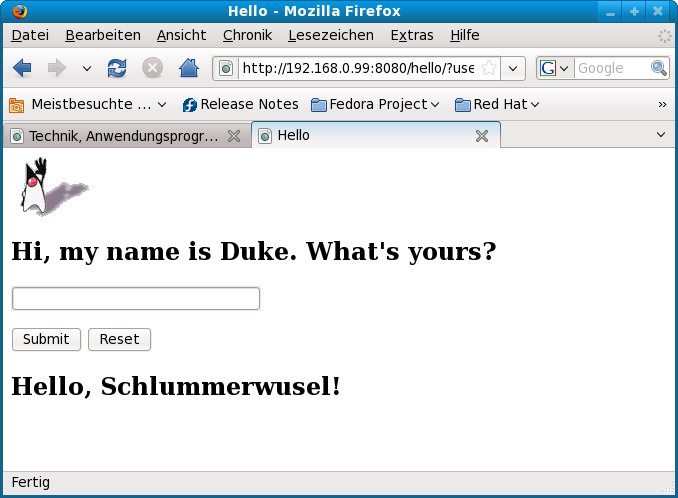
Task: Open the search engine selector dropdown
Action: pos(555,68)
